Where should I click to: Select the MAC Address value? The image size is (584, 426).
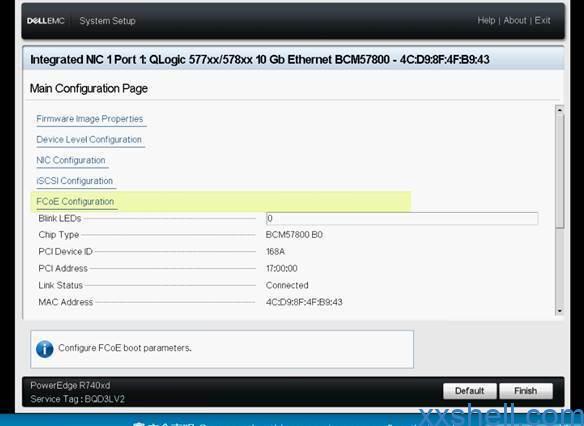pyautogui.click(x=304, y=302)
